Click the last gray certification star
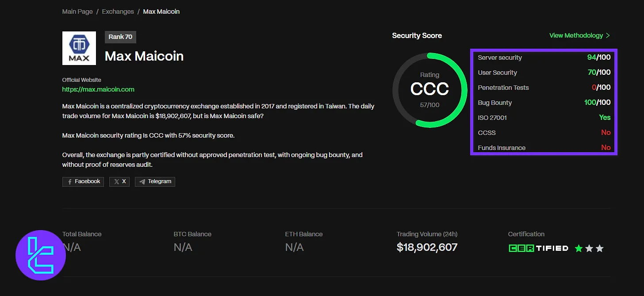The width and height of the screenshot is (644, 296). click(x=600, y=249)
